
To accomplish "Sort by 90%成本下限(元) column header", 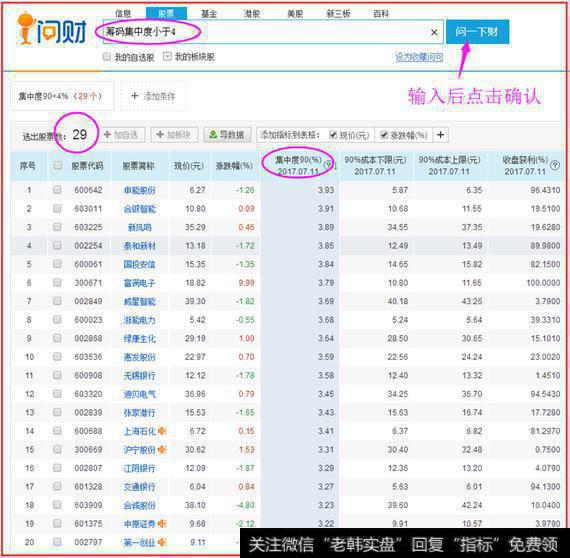I will [x=375, y=165].
